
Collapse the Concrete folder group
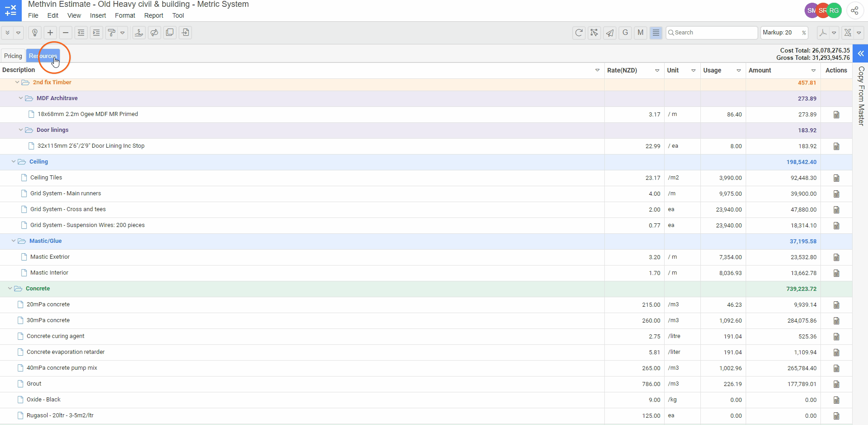tap(10, 289)
